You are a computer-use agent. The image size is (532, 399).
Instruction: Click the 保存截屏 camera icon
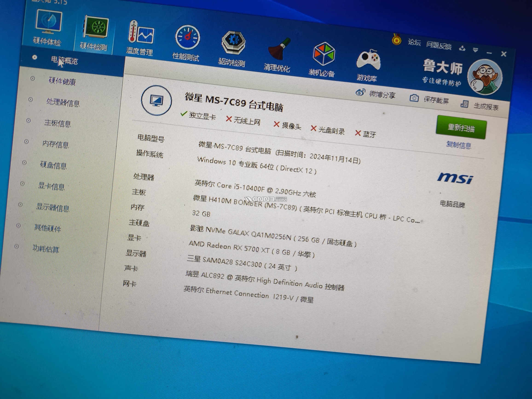click(414, 98)
